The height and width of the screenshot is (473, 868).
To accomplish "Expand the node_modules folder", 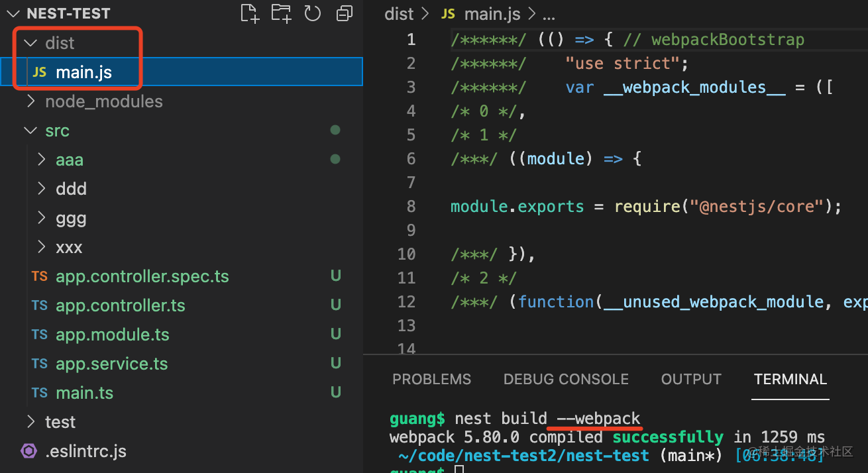I will (x=30, y=101).
